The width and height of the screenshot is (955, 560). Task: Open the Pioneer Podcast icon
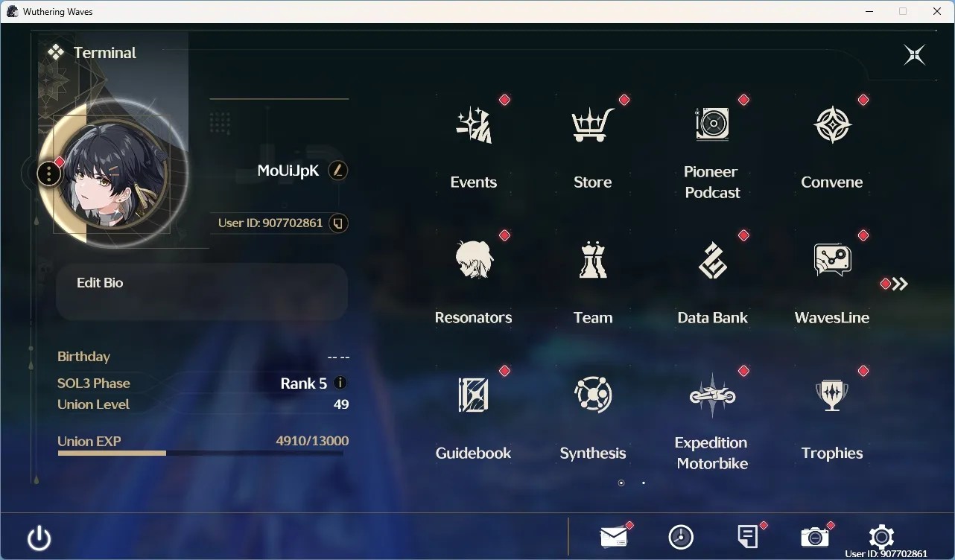click(712, 124)
